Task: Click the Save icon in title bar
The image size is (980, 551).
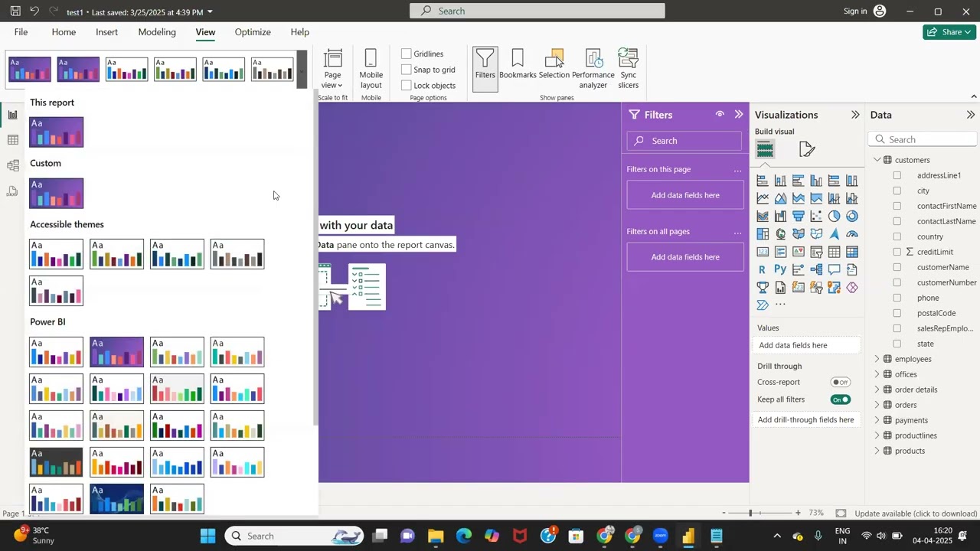Action: 15,11
